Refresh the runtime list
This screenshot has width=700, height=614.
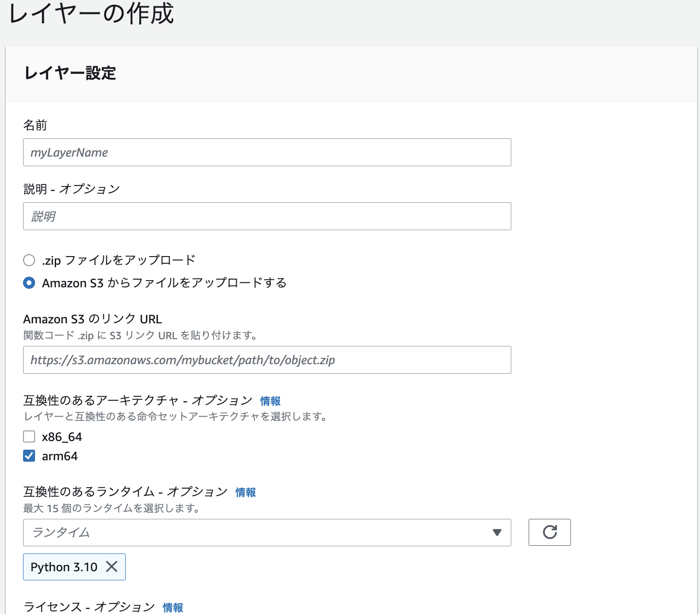[549, 532]
